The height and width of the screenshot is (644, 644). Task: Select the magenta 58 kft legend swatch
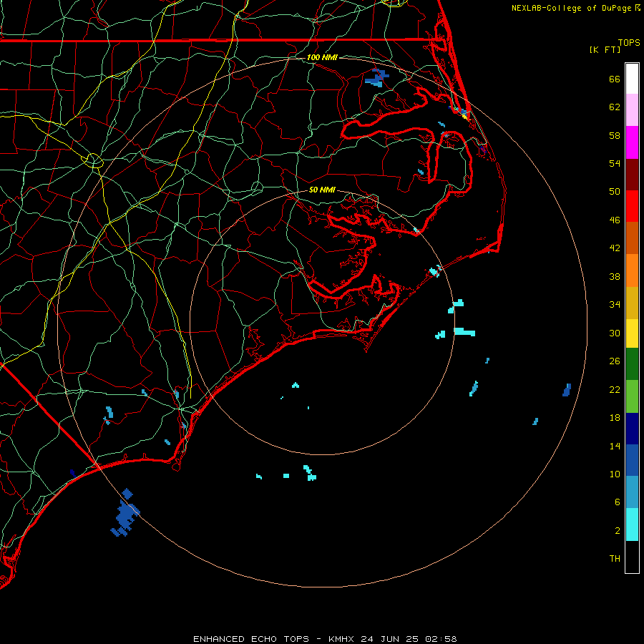[x=632, y=142]
